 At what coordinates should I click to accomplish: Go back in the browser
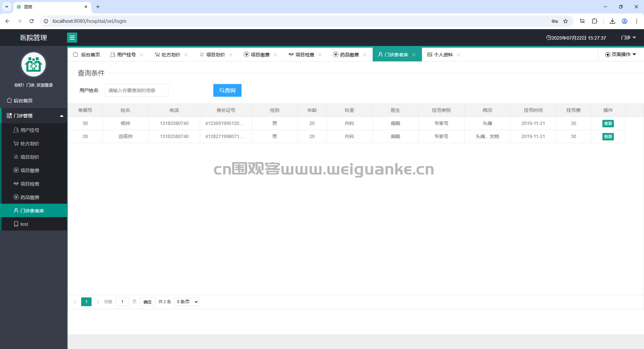7,21
